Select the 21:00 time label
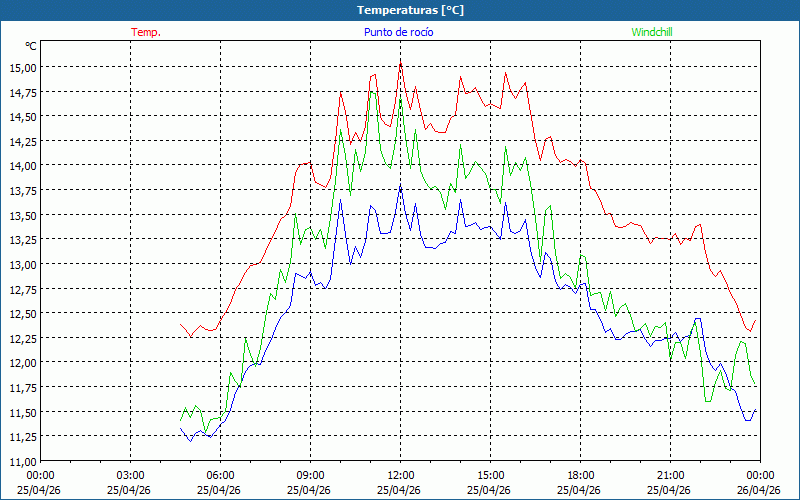Image resolution: width=800 pixels, height=500 pixels. coord(670,475)
